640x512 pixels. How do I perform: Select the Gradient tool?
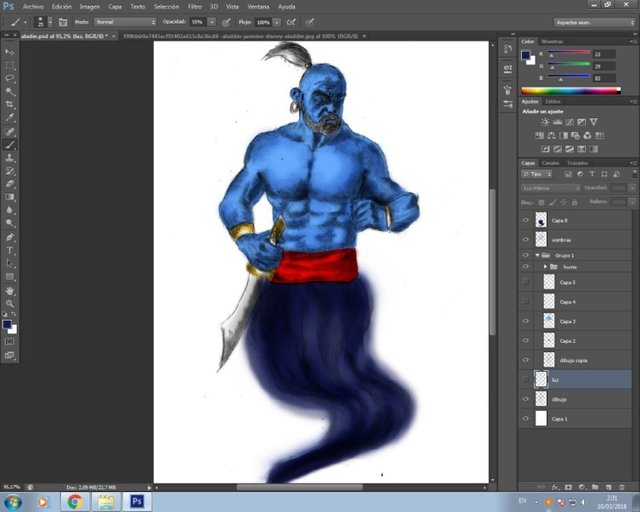point(9,197)
